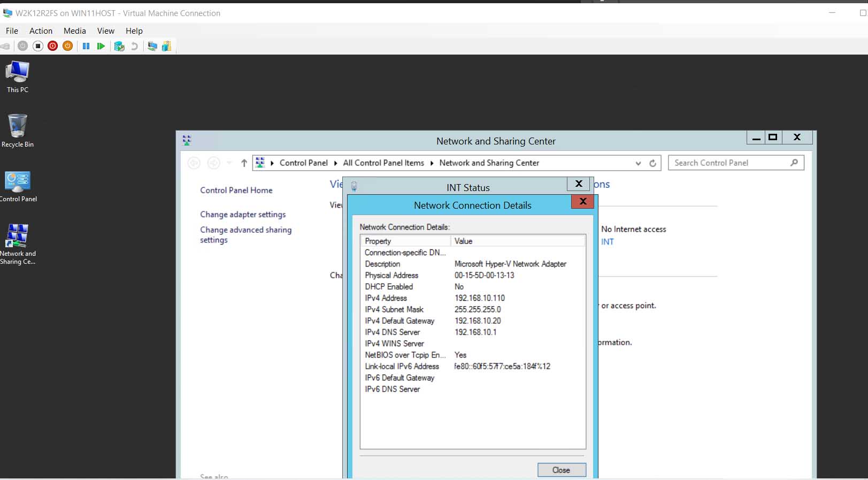This screenshot has height=480, width=868.
Task: Open the address bar history dropdown
Action: pyautogui.click(x=638, y=163)
